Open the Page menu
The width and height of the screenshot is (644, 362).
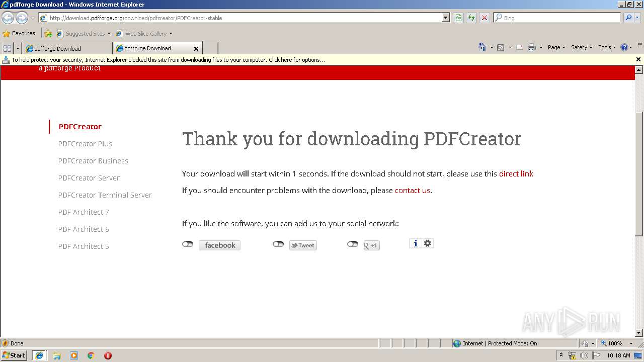pos(556,47)
